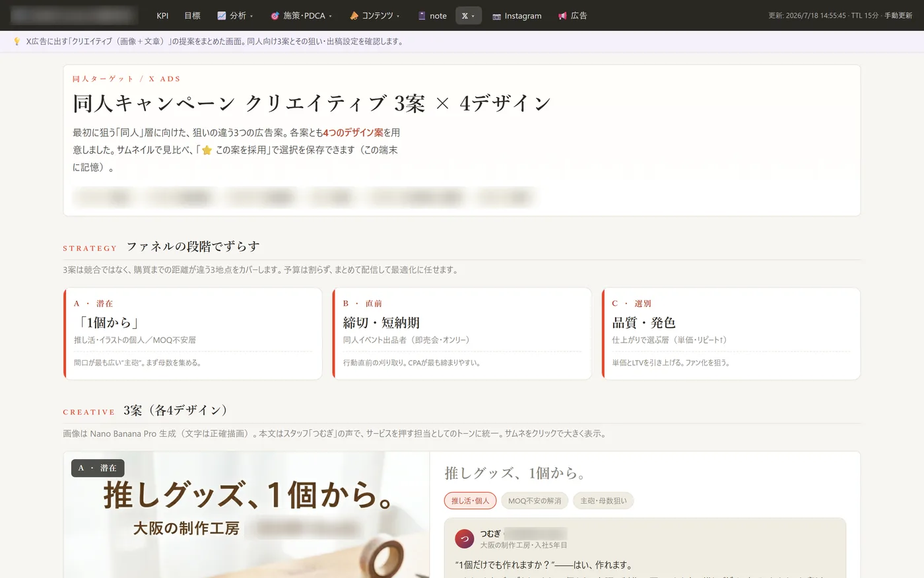
Task: Click the MOQ不安の解消 tag pill
Action: [535, 501]
